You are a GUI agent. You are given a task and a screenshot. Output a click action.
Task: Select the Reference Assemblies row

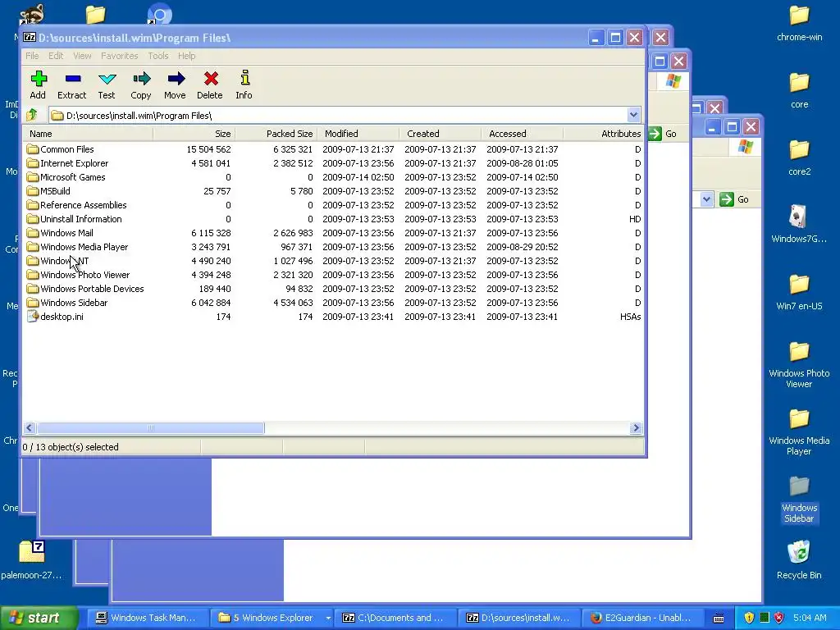point(333,204)
